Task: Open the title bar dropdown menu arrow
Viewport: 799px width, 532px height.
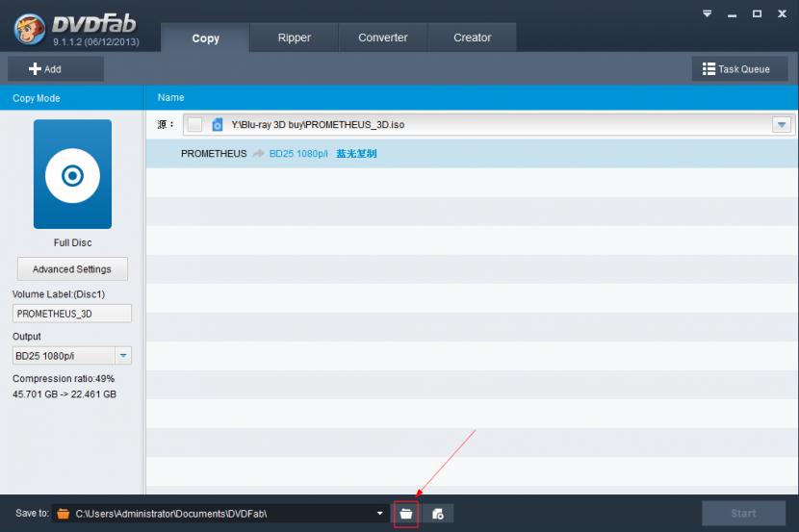Action: [707, 13]
